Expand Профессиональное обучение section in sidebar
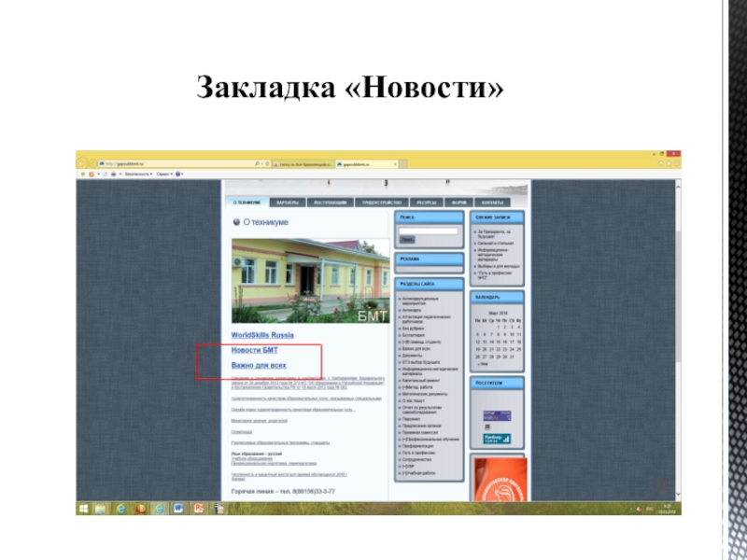Screen dimensions: 747x560 tap(430, 439)
